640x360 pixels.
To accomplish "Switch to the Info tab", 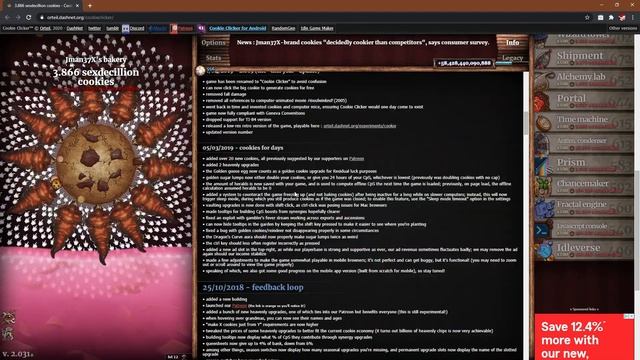I will point(512,42).
